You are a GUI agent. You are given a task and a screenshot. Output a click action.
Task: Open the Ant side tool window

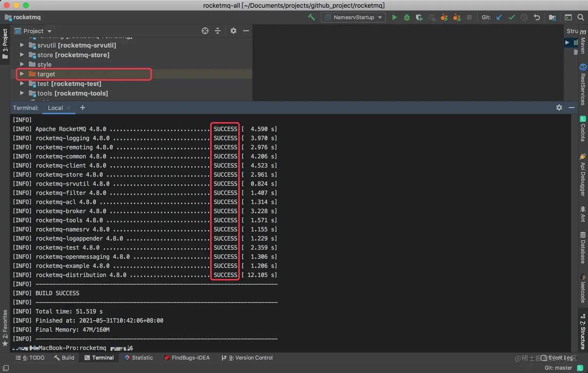tap(583, 214)
